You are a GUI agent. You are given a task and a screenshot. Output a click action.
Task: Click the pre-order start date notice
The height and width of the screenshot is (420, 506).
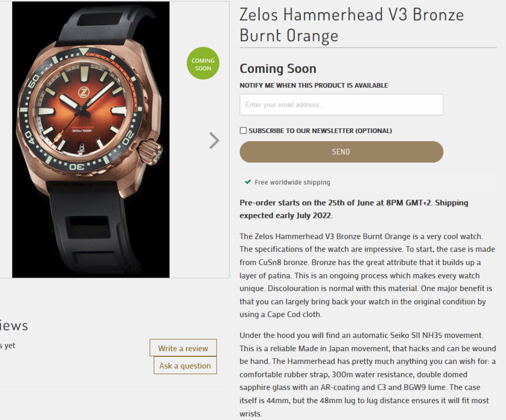click(354, 209)
